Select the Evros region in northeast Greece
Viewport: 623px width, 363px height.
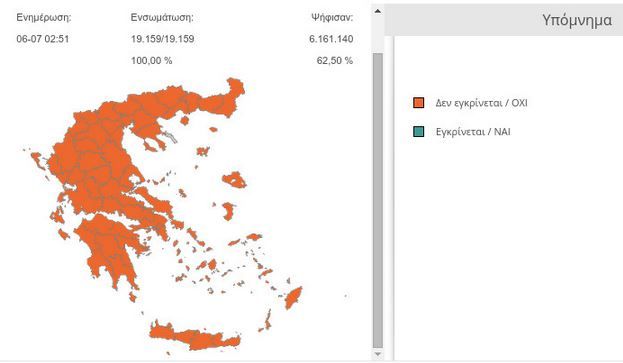point(234,93)
